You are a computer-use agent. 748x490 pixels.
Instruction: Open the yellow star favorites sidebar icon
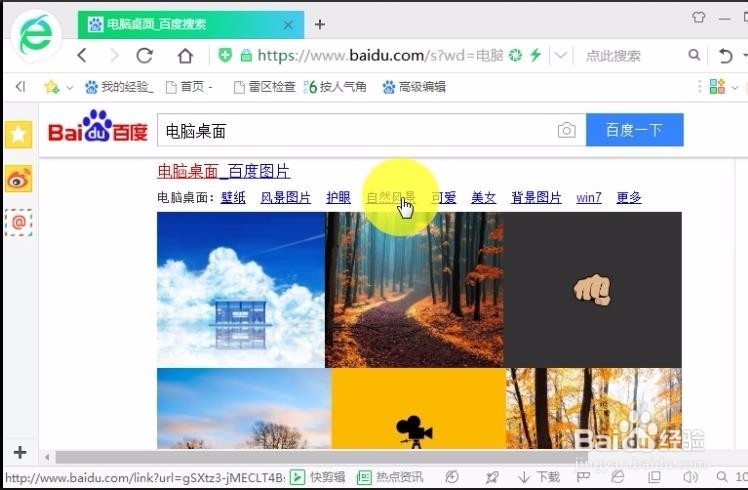coord(19,135)
